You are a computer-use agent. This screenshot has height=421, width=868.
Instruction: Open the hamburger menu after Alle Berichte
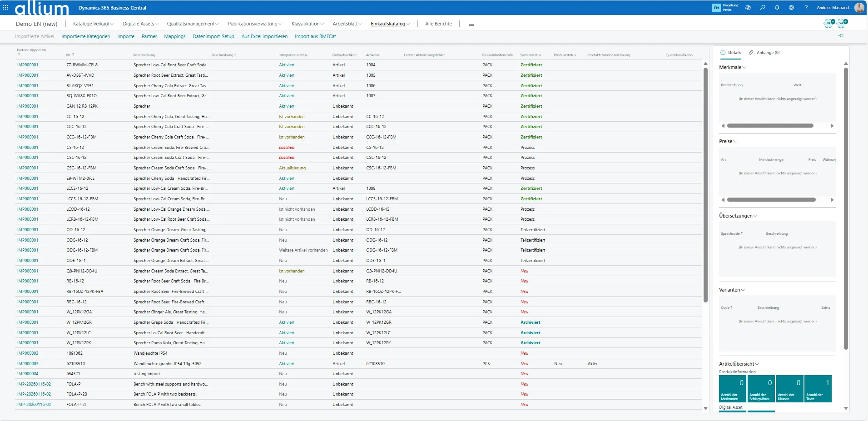[x=471, y=24]
